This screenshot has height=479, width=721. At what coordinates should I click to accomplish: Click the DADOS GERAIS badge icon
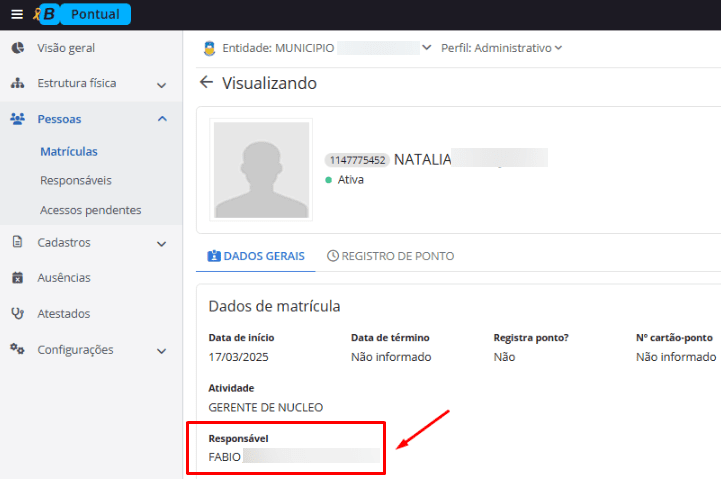pos(214,256)
